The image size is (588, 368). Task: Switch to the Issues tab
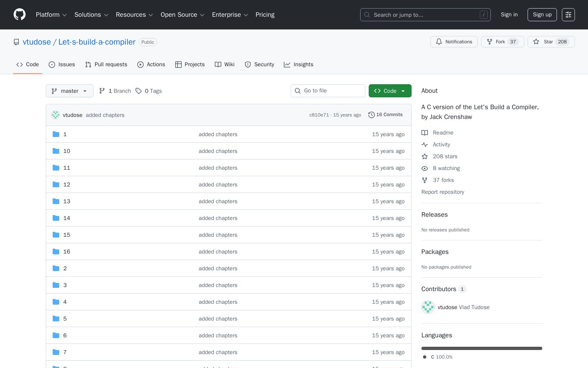(62, 65)
